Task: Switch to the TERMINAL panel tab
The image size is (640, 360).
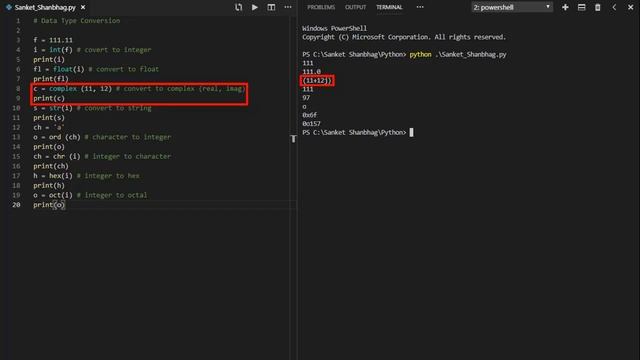Action: coord(389,7)
